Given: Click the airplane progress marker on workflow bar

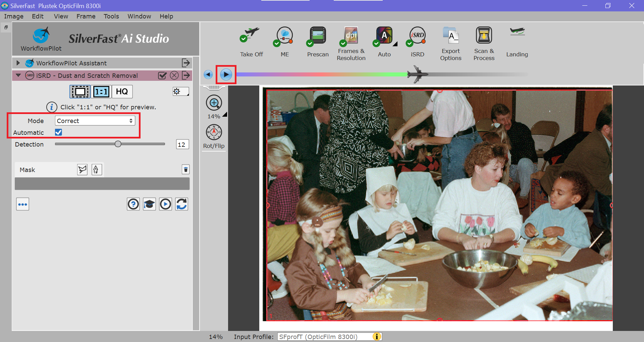Looking at the screenshot, I should 417,74.
